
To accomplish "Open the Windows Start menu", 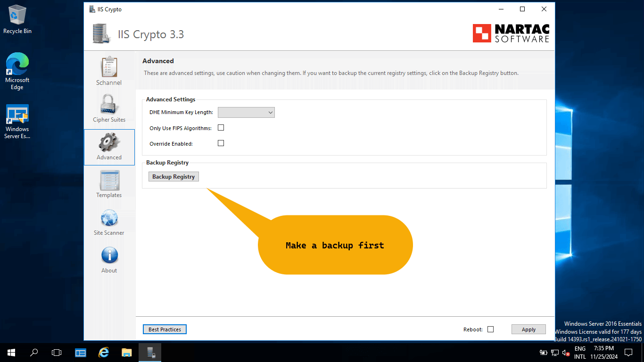I will pyautogui.click(x=11, y=352).
